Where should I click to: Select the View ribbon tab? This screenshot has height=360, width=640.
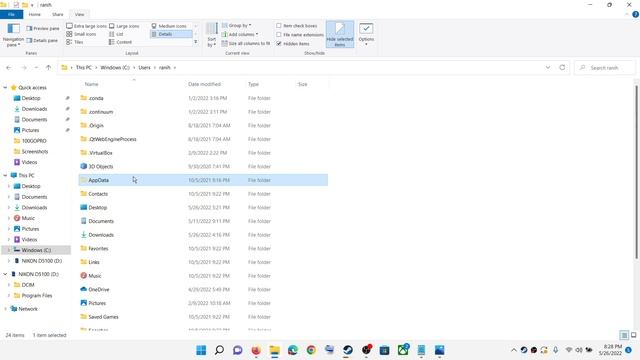coord(80,14)
